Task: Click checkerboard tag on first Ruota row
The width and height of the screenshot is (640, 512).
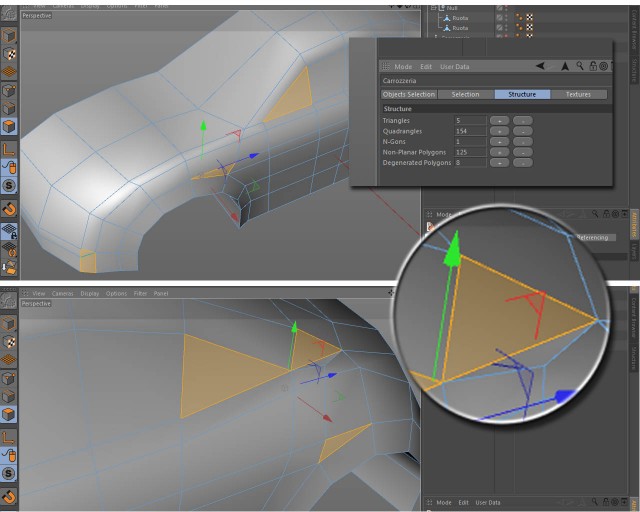Action: click(529, 17)
